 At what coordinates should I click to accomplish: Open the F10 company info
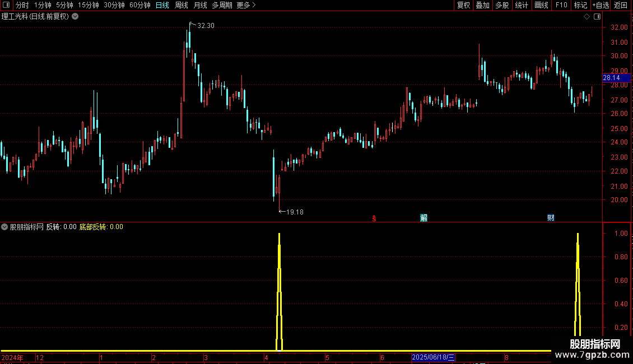coord(561,5)
